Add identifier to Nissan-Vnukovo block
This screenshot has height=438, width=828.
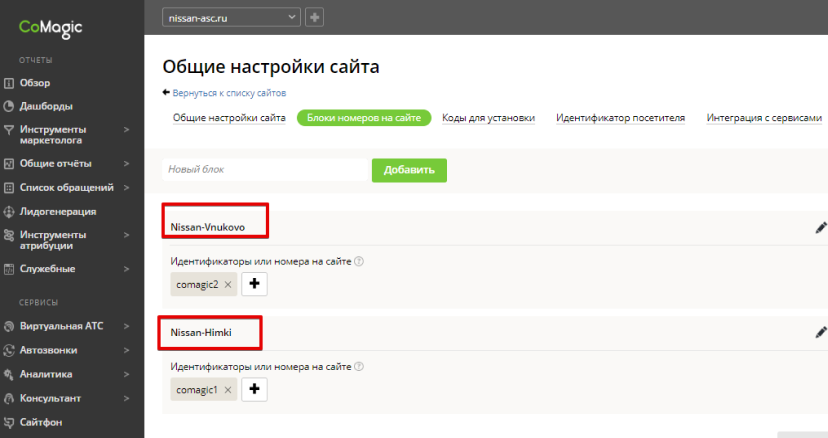click(x=255, y=284)
